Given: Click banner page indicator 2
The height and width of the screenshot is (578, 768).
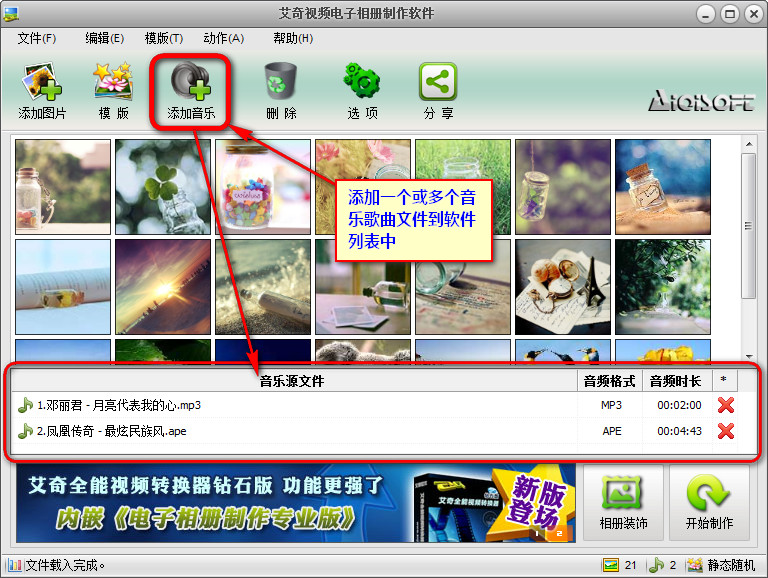Looking at the screenshot, I should click(x=558, y=533).
